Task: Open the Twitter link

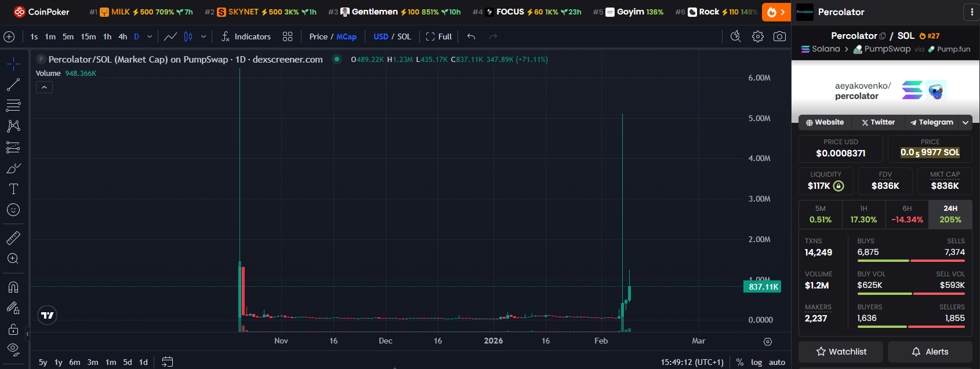Action: 878,122
